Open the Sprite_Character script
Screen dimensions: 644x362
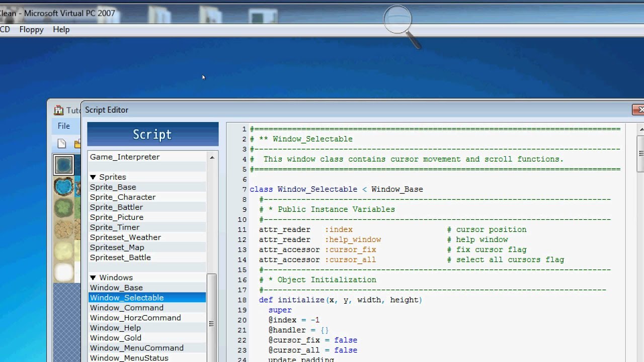tap(148, 197)
